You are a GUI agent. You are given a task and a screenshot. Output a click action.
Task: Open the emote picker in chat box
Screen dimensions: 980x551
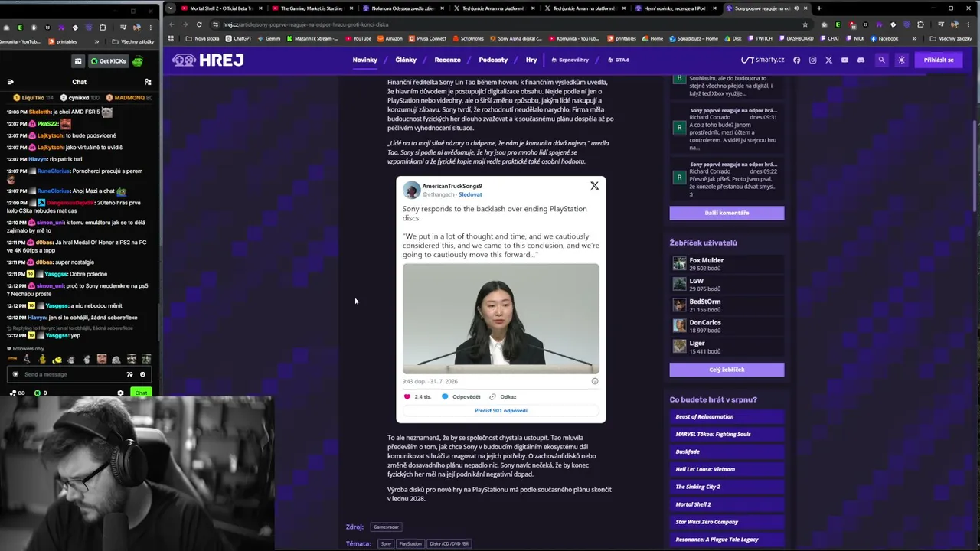(142, 374)
